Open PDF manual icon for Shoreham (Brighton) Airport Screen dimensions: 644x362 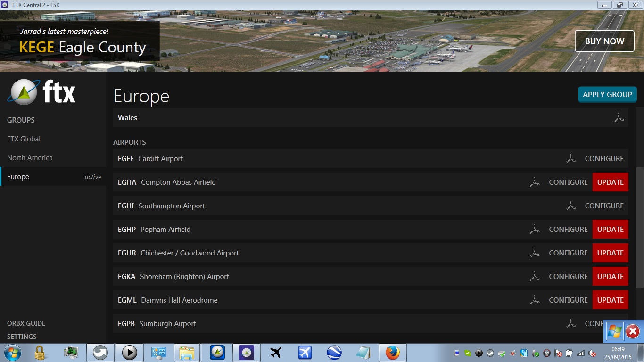point(534,277)
